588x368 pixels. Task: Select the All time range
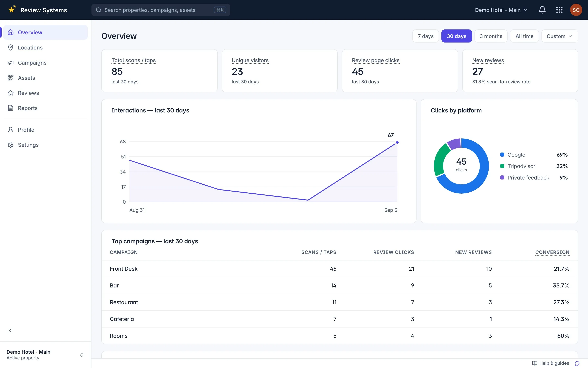click(x=524, y=36)
